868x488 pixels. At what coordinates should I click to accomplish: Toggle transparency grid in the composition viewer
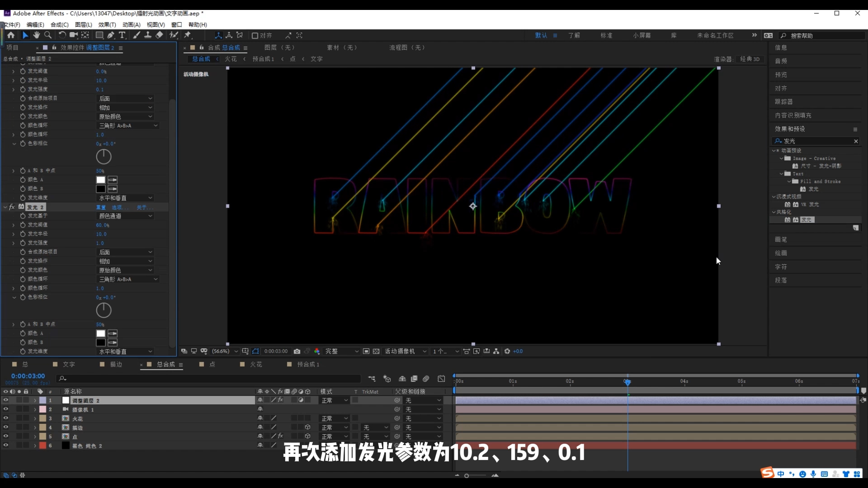pos(377,351)
